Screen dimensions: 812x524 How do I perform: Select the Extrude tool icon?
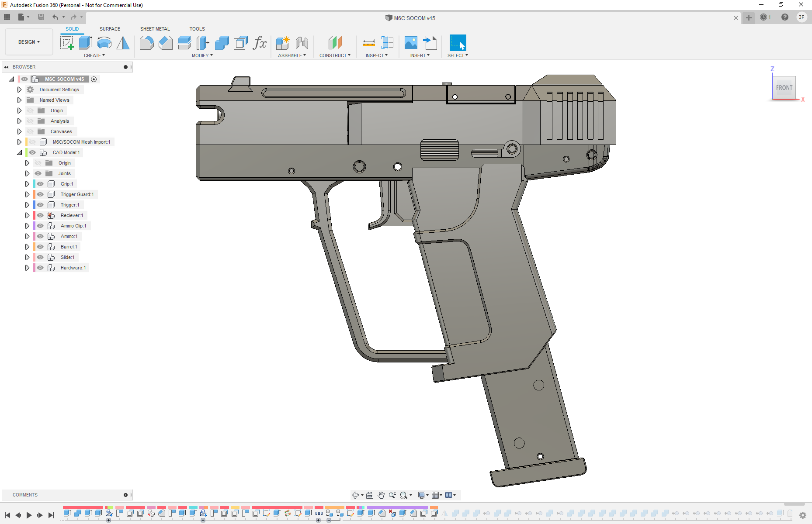pyautogui.click(x=85, y=43)
